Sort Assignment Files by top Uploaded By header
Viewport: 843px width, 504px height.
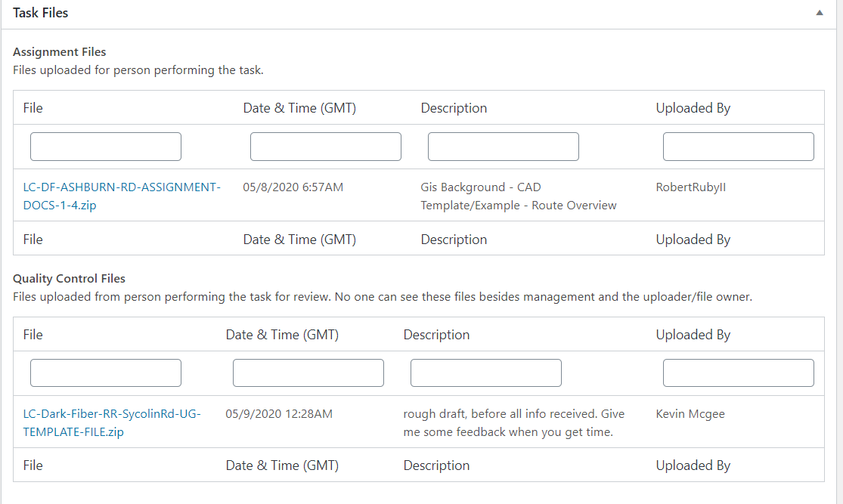click(693, 108)
